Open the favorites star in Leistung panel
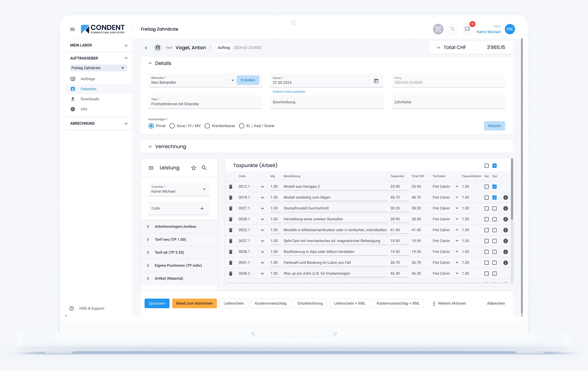This screenshot has height=371, width=588. click(193, 168)
